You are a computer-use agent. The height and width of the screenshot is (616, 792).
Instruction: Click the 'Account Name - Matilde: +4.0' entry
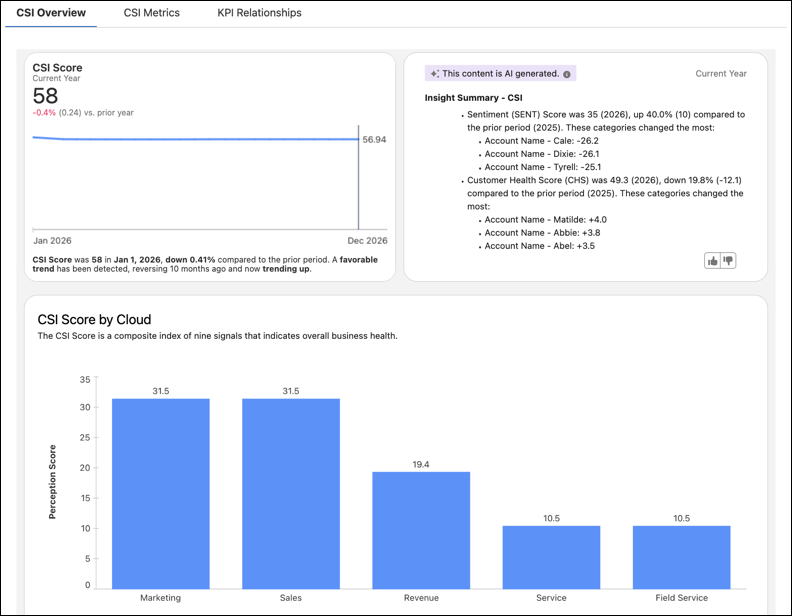click(546, 220)
